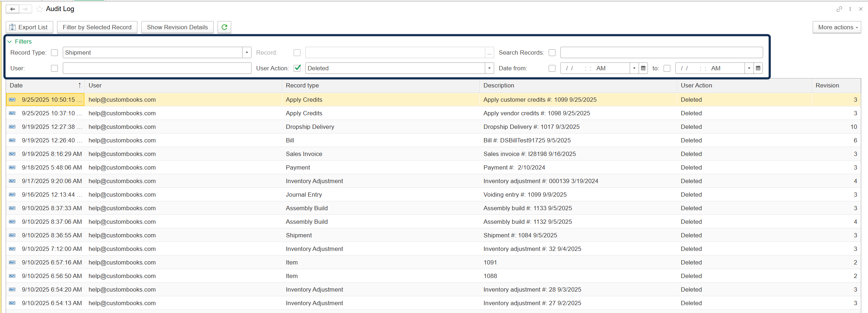Open the Date from calendar picker
This screenshot has width=868, height=313.
[x=643, y=68]
